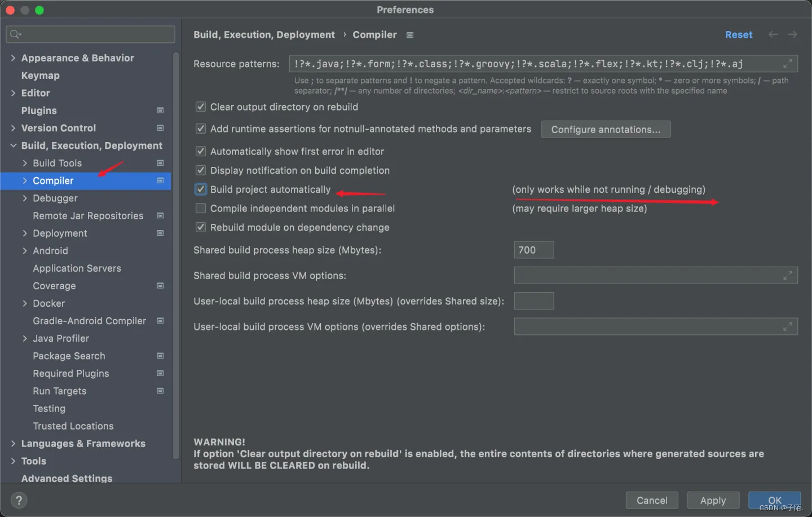812x517 pixels.
Task: Expand the Resource patterns field editor
Action: point(788,64)
